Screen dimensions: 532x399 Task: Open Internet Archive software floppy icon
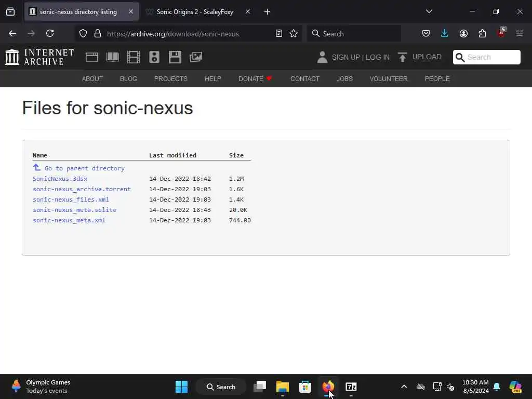coord(175,57)
